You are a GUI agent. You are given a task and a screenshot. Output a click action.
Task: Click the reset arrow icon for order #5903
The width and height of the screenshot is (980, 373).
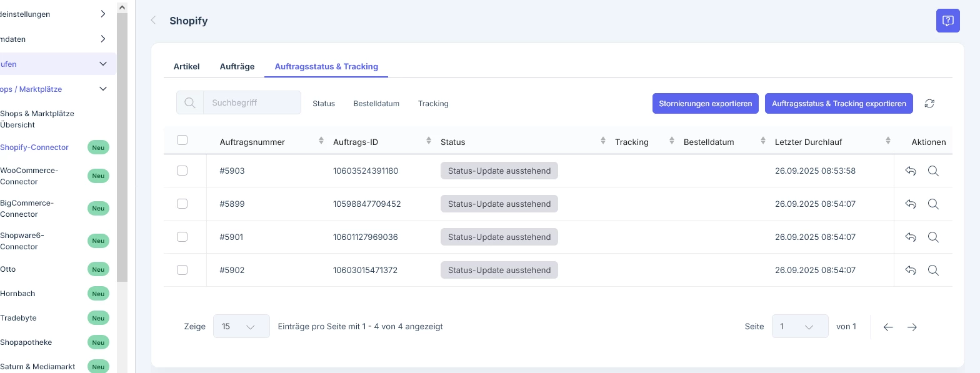(911, 171)
